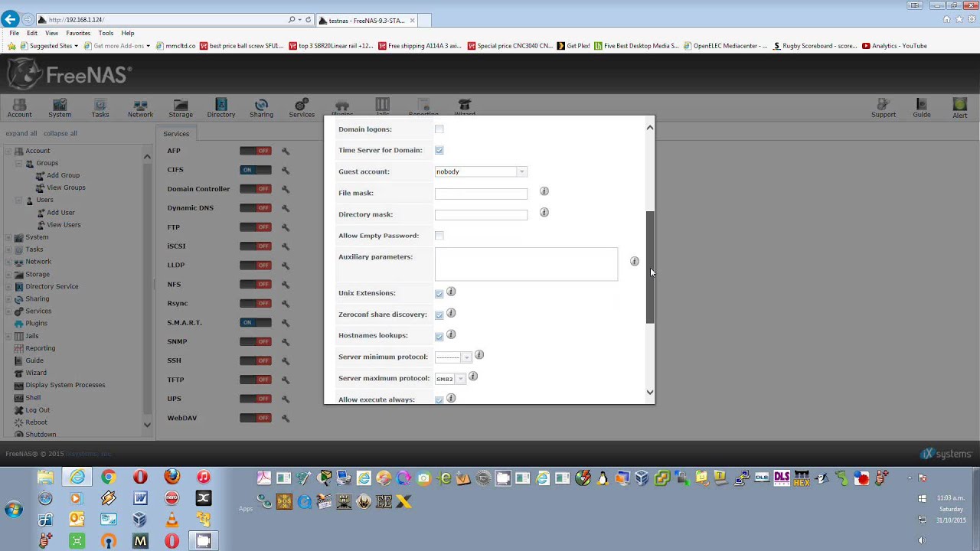
Task: Click the wrench icon for AFP
Action: (286, 151)
